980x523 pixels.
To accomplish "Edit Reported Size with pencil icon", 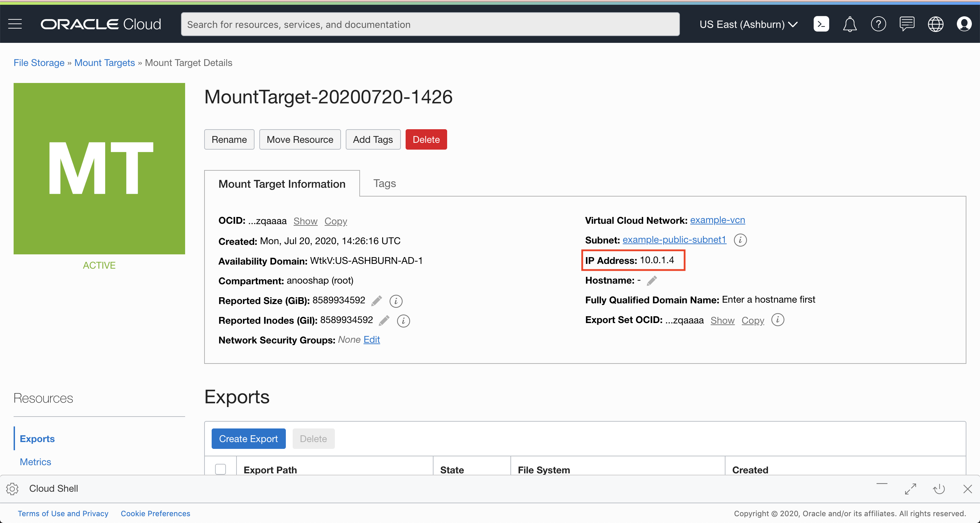I will pyautogui.click(x=377, y=301).
